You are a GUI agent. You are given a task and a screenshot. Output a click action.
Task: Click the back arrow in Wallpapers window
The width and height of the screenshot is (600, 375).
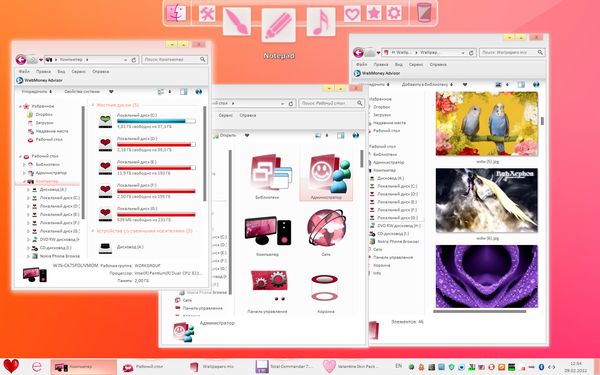(x=358, y=52)
